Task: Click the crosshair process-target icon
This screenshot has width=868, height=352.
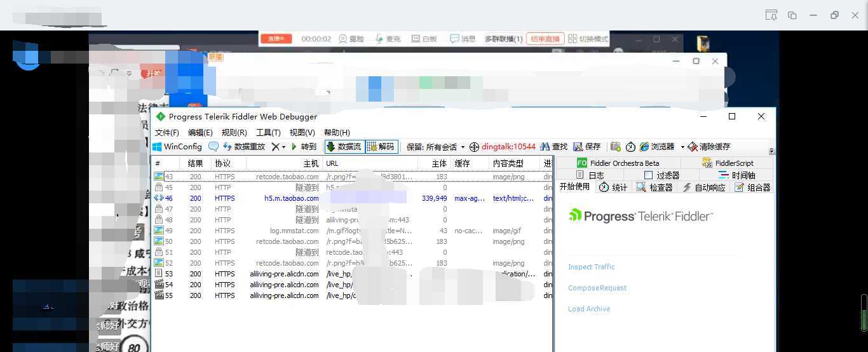Action: point(475,147)
